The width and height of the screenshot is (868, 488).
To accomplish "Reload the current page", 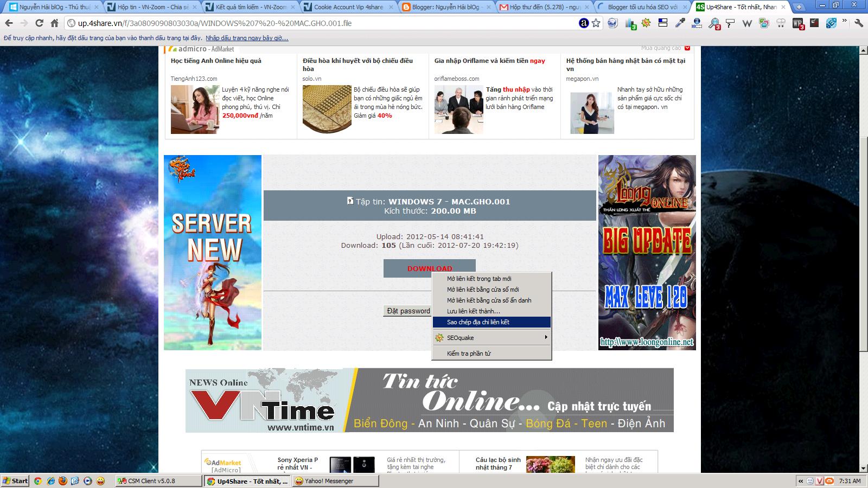I will tap(39, 23).
